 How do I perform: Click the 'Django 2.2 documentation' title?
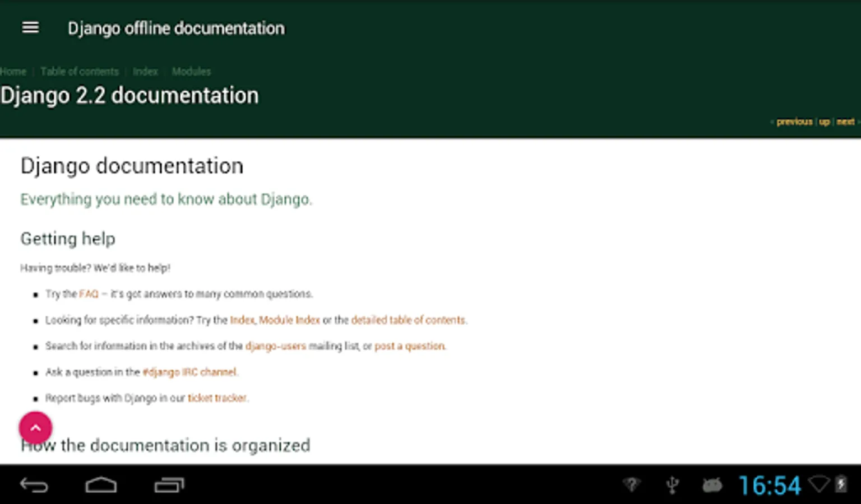129,96
